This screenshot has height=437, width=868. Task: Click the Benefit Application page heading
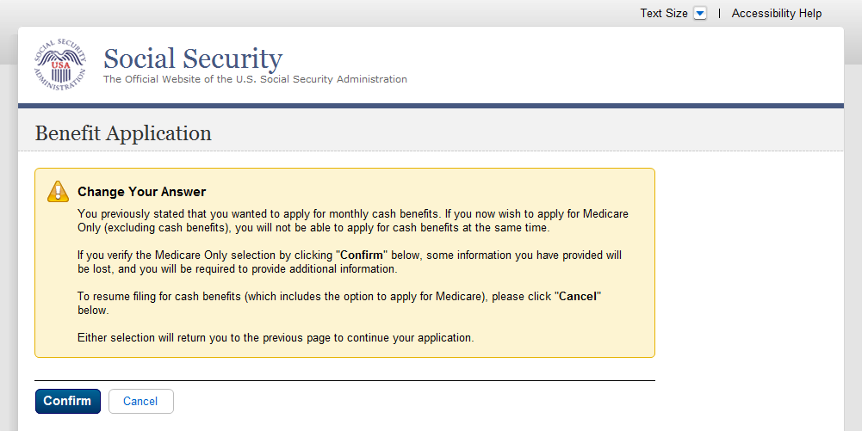[123, 133]
